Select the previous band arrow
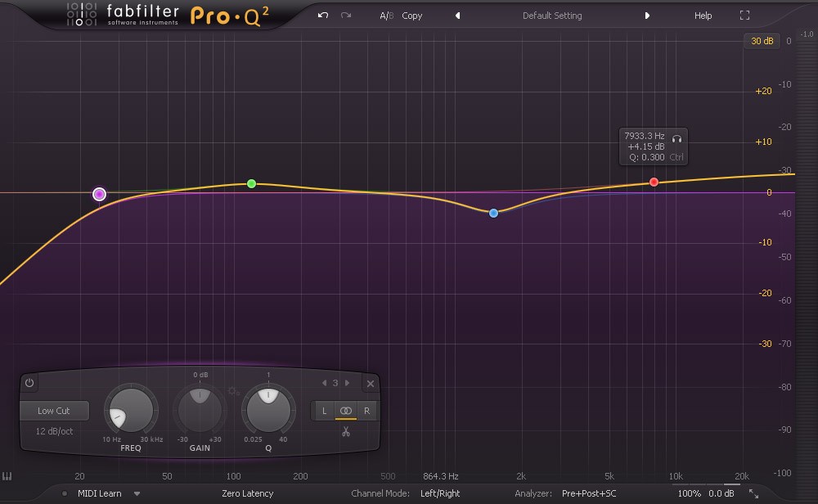 [x=325, y=383]
